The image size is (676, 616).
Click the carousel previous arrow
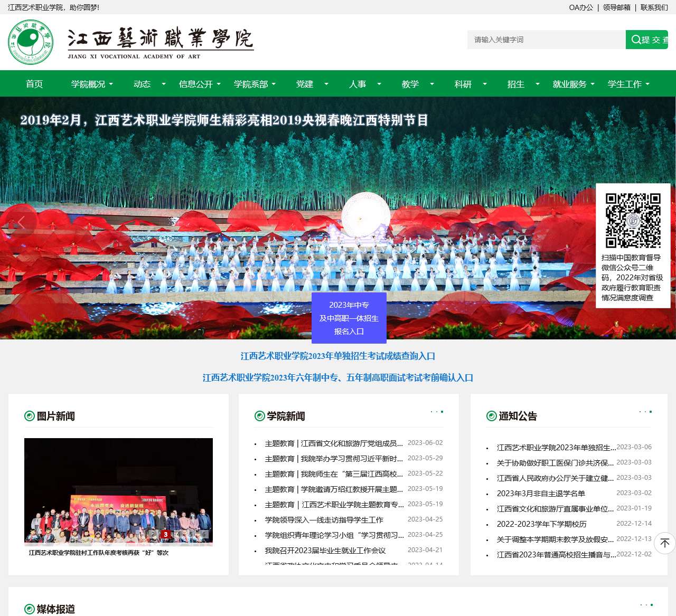coord(21,222)
